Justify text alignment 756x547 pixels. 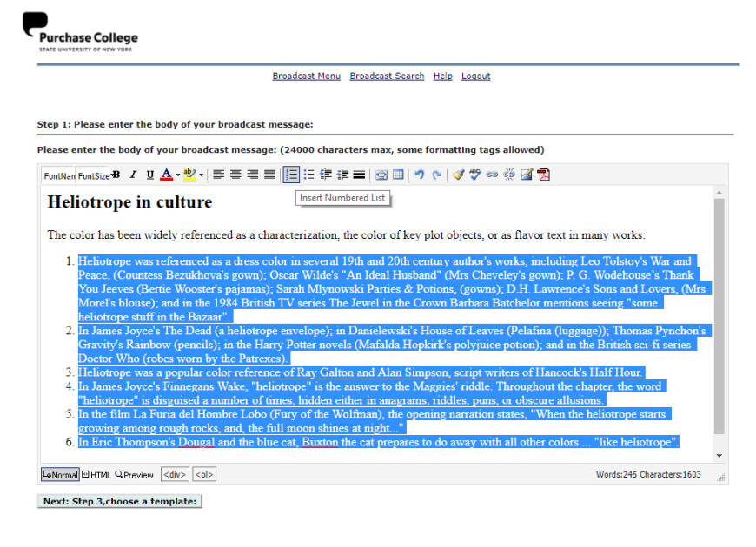click(x=270, y=175)
